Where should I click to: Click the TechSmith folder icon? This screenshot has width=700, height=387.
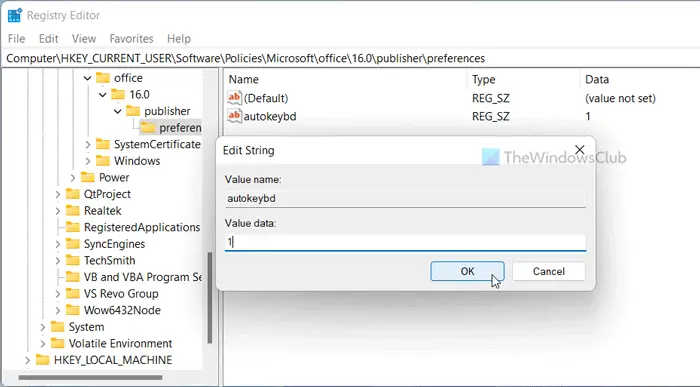coord(72,260)
